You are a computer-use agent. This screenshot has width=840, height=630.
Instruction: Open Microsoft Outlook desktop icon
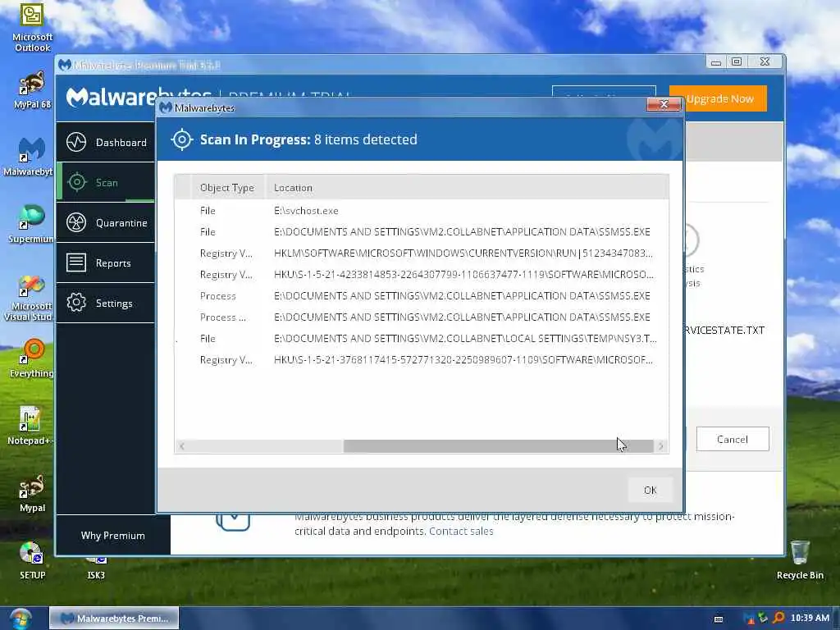[32, 27]
